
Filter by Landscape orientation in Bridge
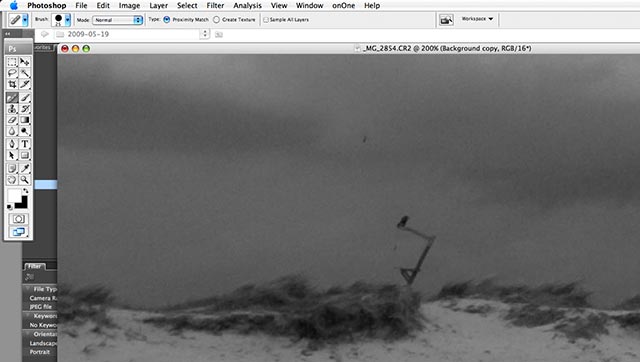click(x=43, y=343)
